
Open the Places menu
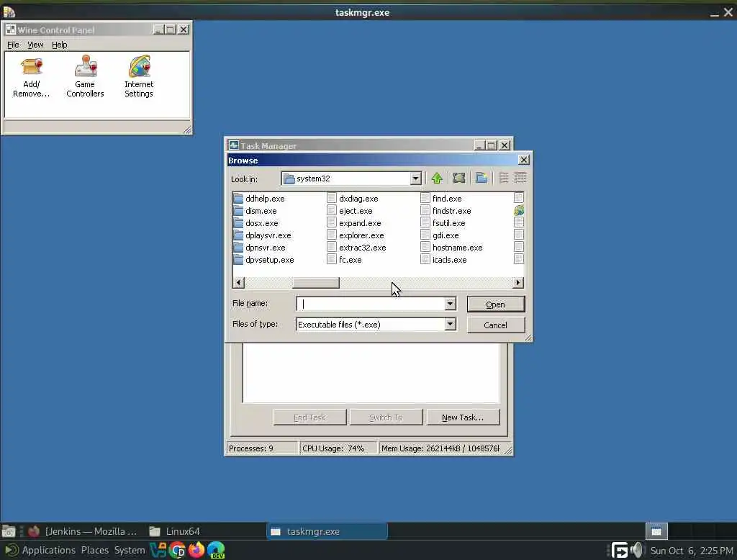(x=94, y=550)
